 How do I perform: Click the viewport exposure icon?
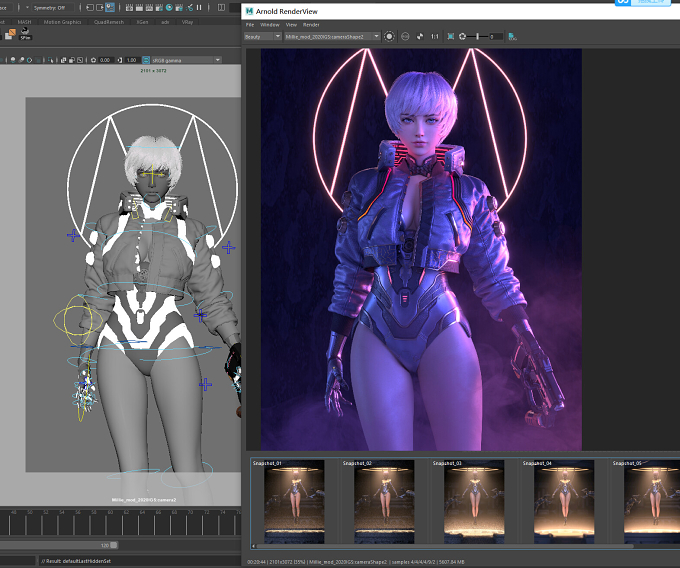tap(93, 60)
